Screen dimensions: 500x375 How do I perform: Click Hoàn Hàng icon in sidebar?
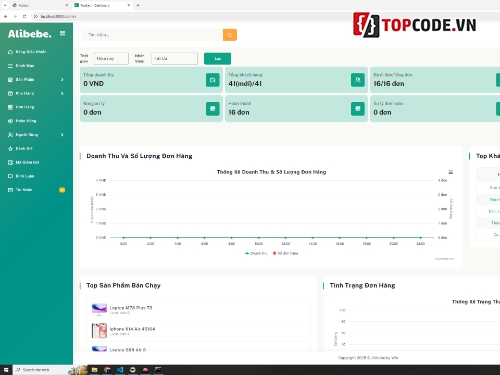pyautogui.click(x=10, y=121)
